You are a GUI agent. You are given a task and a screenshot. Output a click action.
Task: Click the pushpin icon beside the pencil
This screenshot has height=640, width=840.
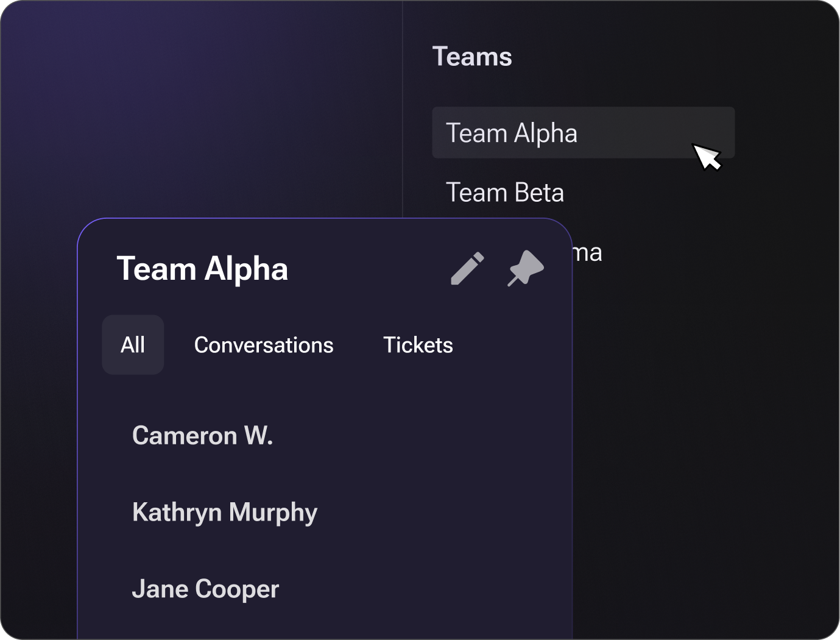point(525,268)
